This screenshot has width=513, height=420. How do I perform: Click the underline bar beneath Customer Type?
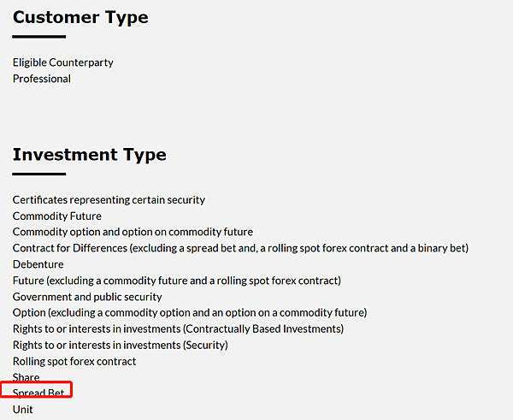coord(39,37)
